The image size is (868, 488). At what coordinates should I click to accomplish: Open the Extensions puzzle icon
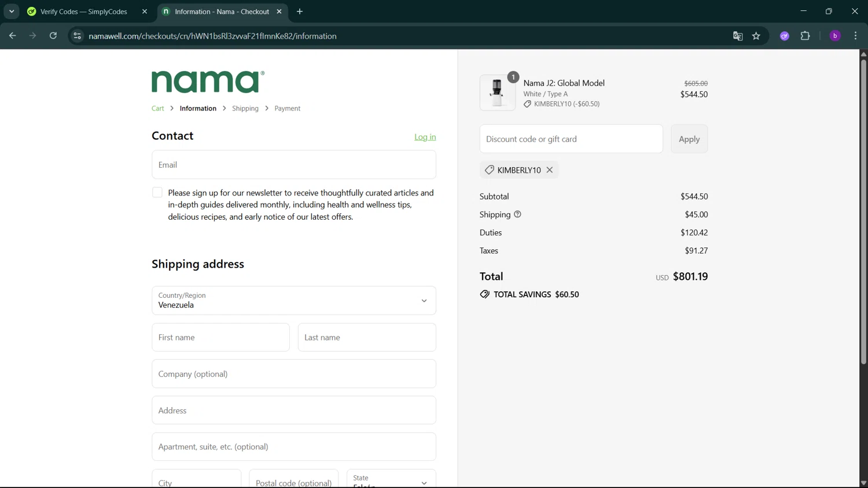(806, 36)
